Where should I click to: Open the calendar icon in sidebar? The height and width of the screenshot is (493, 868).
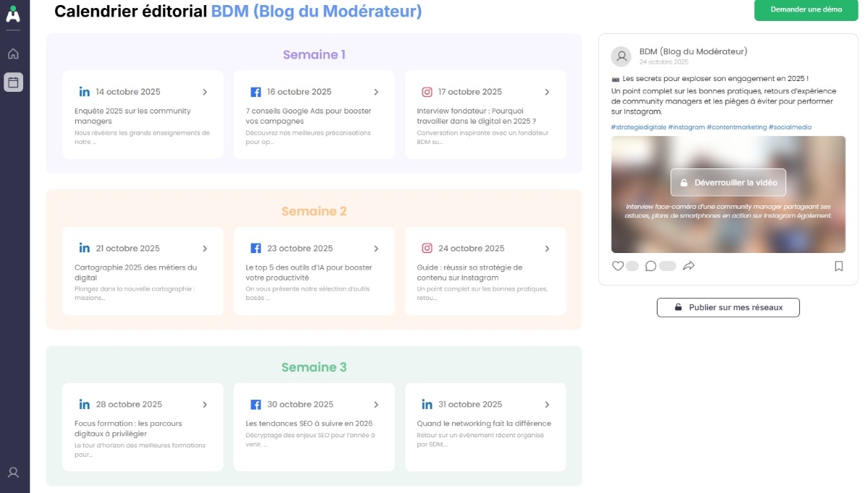pyautogui.click(x=13, y=82)
